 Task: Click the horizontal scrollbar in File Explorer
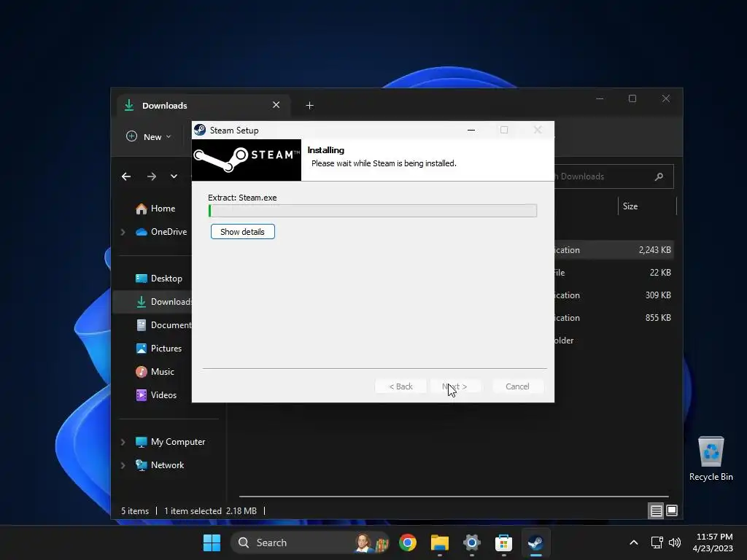pos(454,496)
